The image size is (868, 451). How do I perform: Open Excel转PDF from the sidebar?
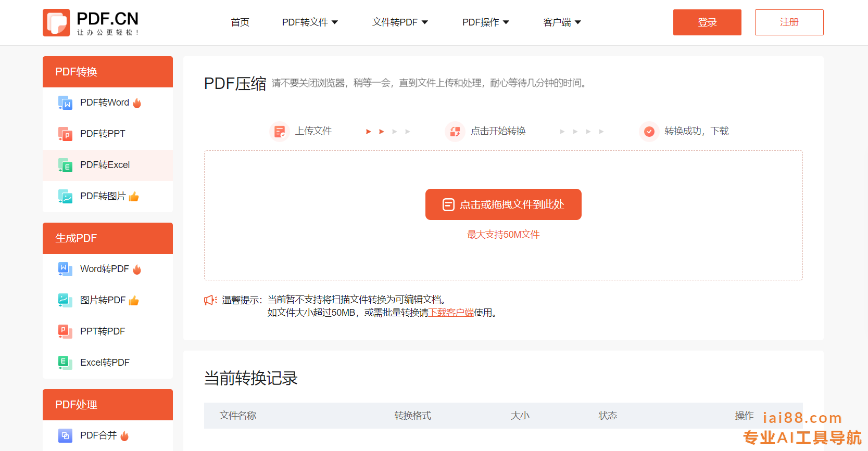pyautogui.click(x=108, y=363)
